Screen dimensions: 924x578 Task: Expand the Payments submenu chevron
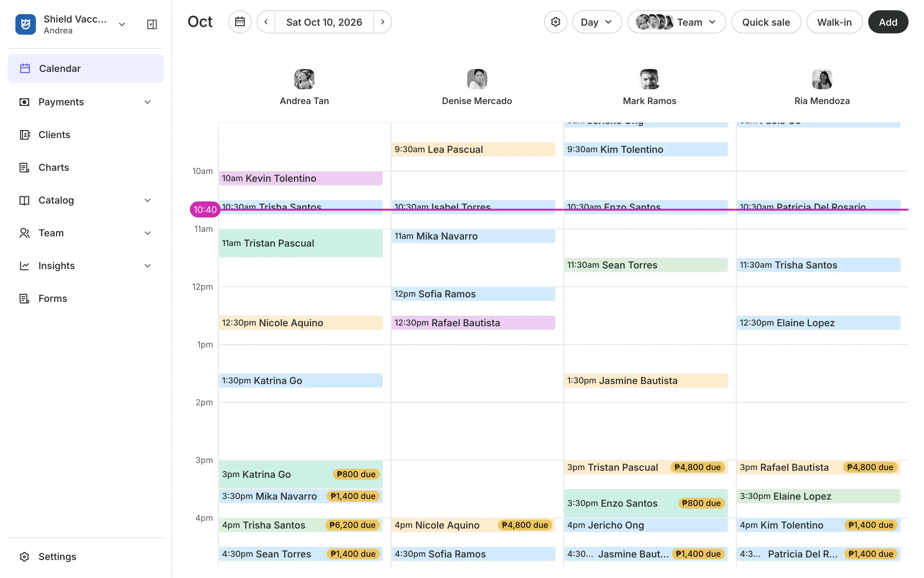click(148, 102)
